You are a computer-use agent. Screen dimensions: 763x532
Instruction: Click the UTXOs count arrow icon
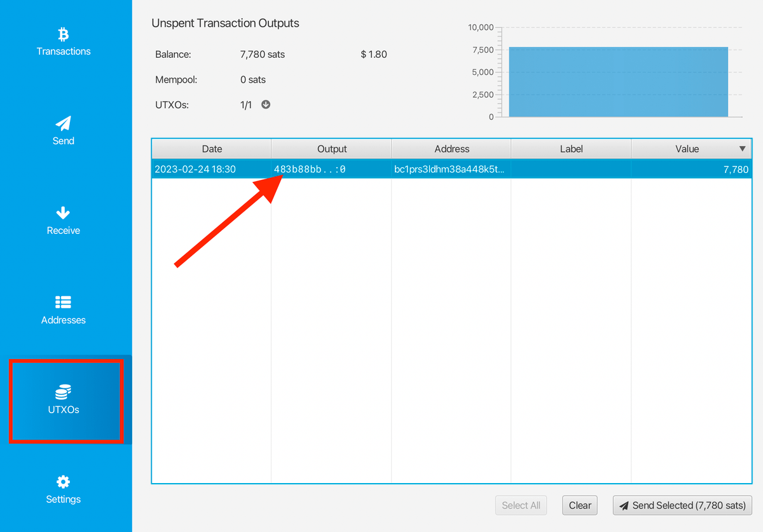coord(266,105)
